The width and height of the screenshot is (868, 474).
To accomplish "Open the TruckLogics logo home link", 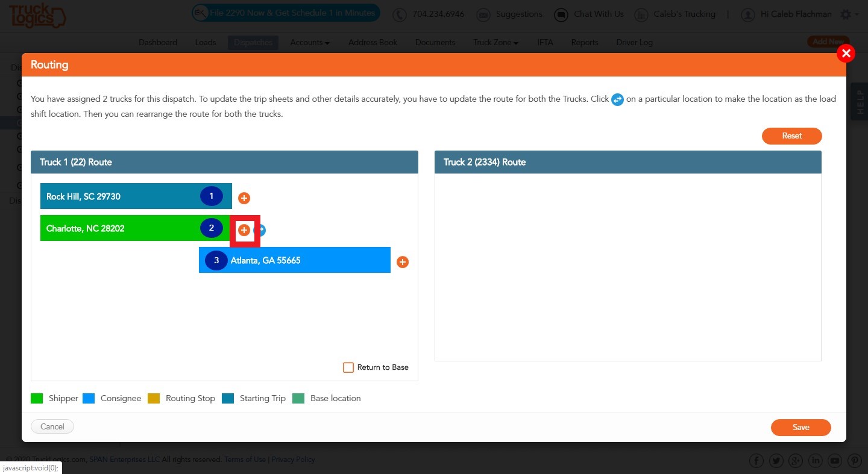I will (x=37, y=15).
